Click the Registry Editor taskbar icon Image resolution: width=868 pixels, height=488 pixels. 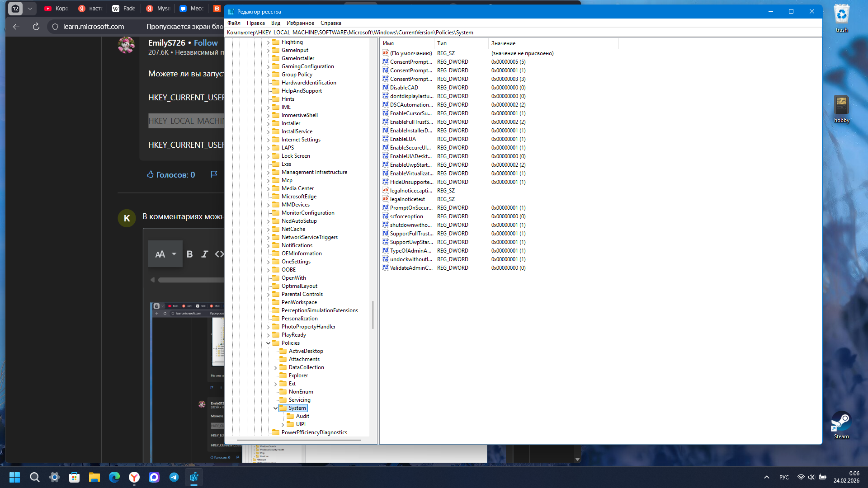click(194, 477)
